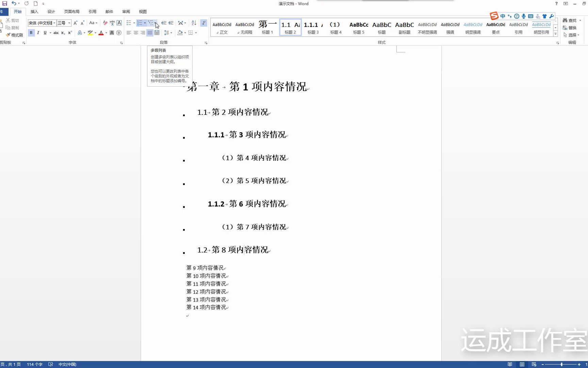This screenshot has width=588, height=368.
Task: Apply the 标题 3 style
Action: tap(313, 27)
